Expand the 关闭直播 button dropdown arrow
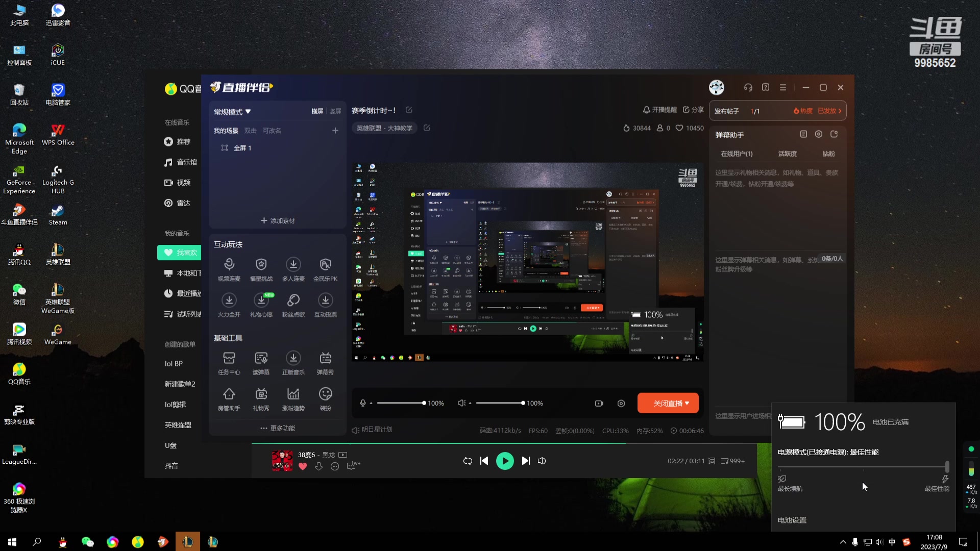 pyautogui.click(x=687, y=403)
